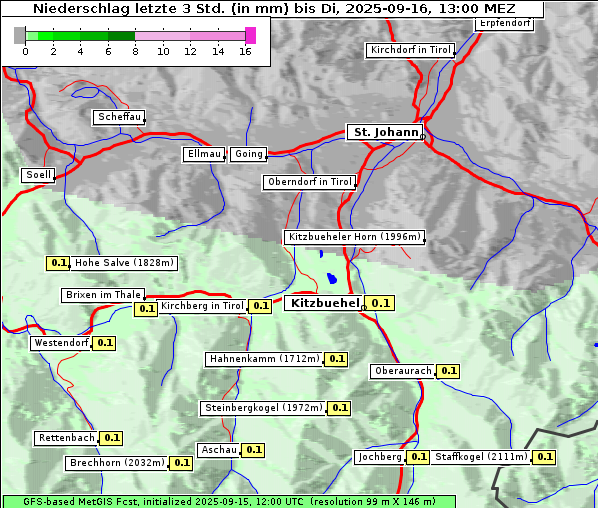Click the 0.1 value next to Brechhorn
598x508 pixels.
181,463
